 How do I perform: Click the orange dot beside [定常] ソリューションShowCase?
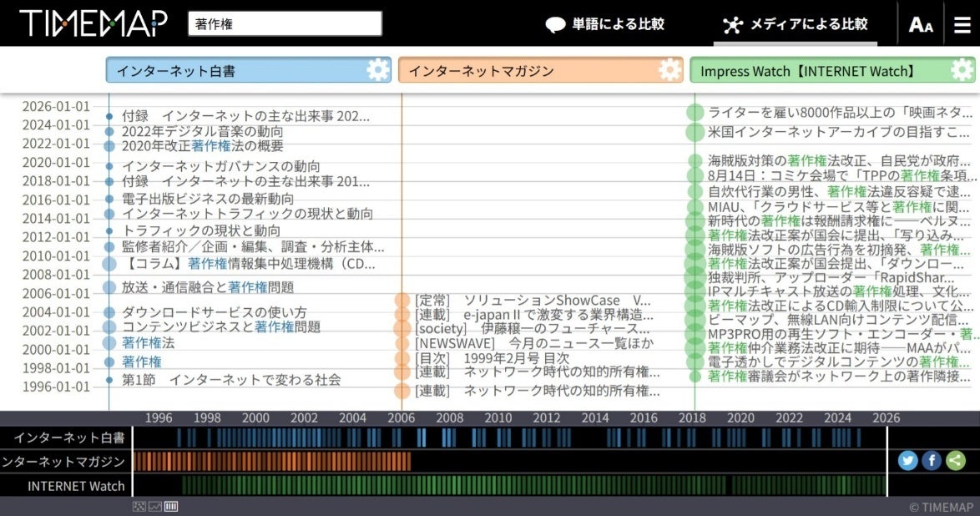pos(402,301)
